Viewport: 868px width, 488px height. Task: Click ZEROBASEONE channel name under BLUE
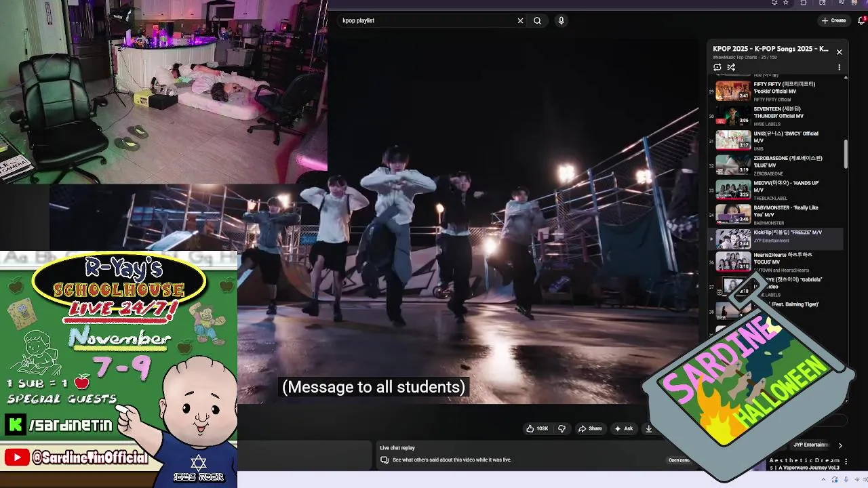pos(768,174)
